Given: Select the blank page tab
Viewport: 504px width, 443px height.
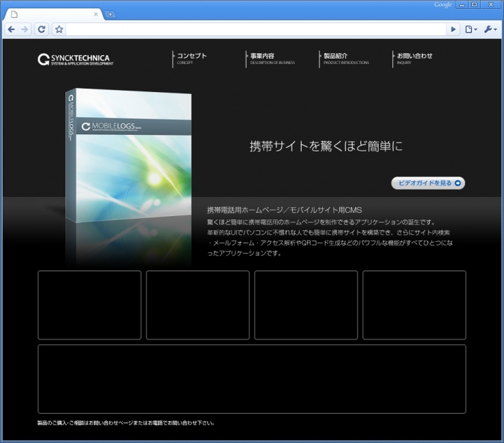Looking at the screenshot, I should [53, 14].
